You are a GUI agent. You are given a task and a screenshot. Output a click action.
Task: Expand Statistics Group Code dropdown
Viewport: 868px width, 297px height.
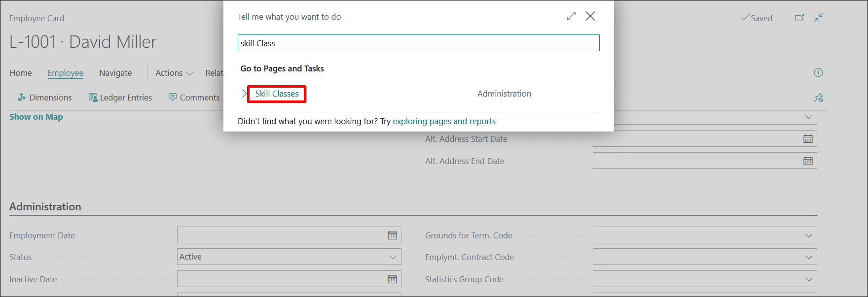pos(808,279)
